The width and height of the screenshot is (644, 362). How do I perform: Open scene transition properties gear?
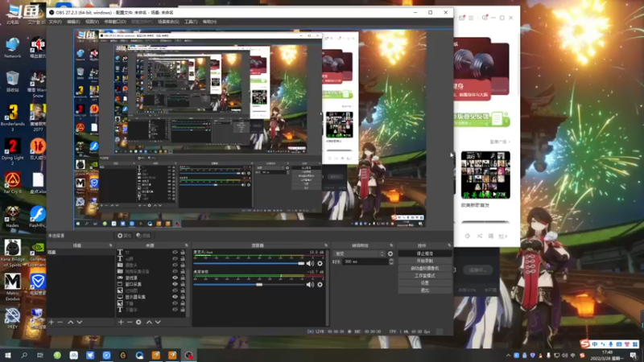click(x=390, y=254)
